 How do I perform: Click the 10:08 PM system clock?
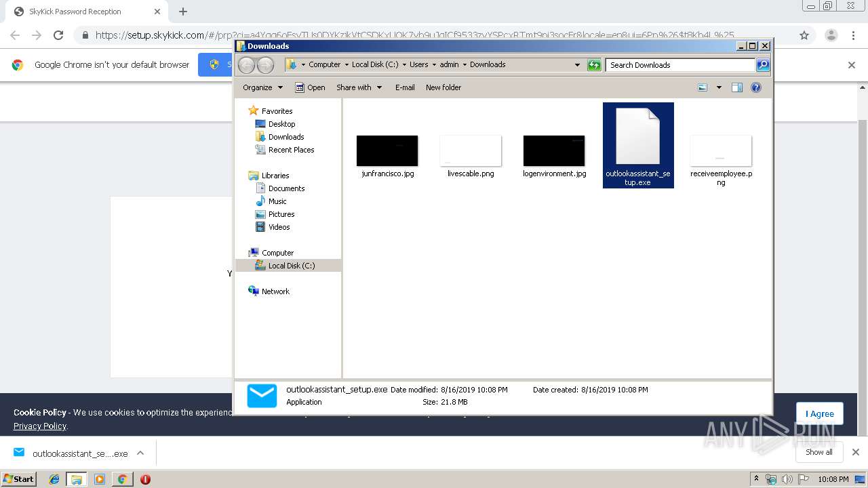833,479
